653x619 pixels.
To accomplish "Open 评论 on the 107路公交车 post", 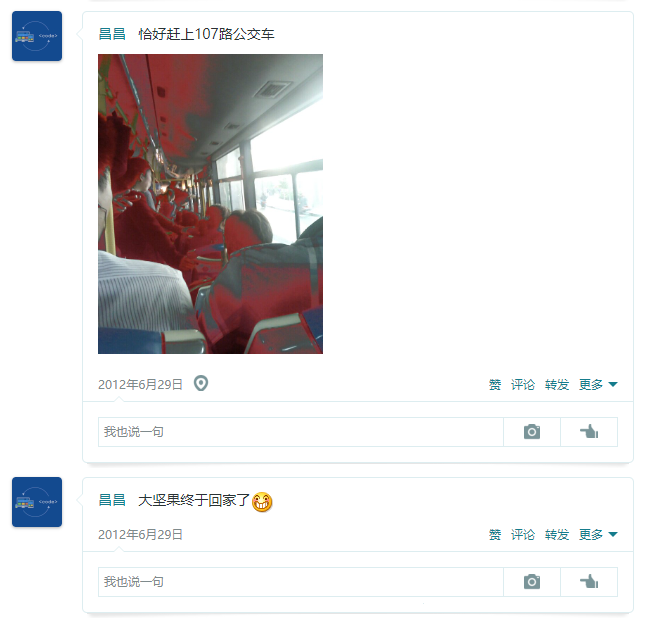I will pos(523,384).
